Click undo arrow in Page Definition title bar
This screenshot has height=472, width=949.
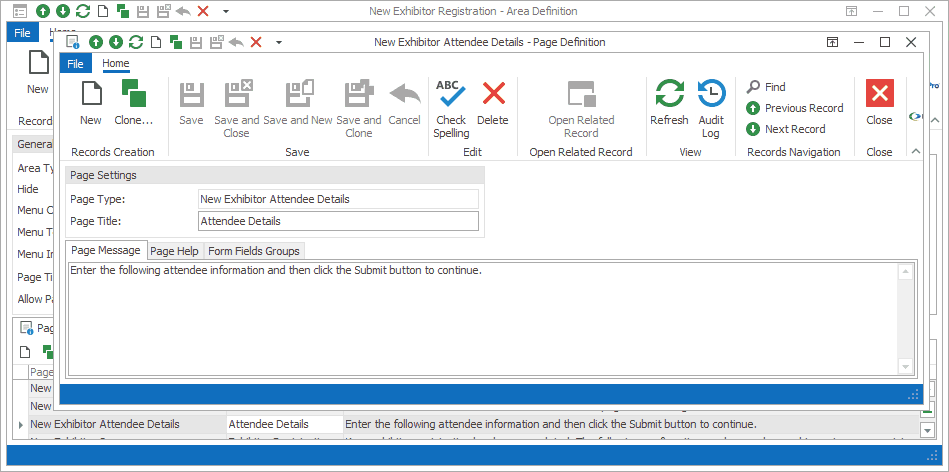(236, 42)
